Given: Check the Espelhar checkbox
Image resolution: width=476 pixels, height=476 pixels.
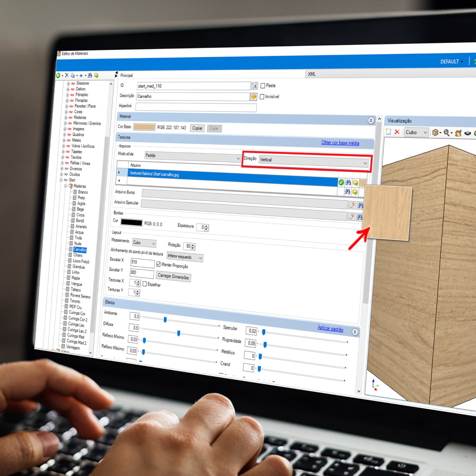Looking at the screenshot, I should 145,284.
